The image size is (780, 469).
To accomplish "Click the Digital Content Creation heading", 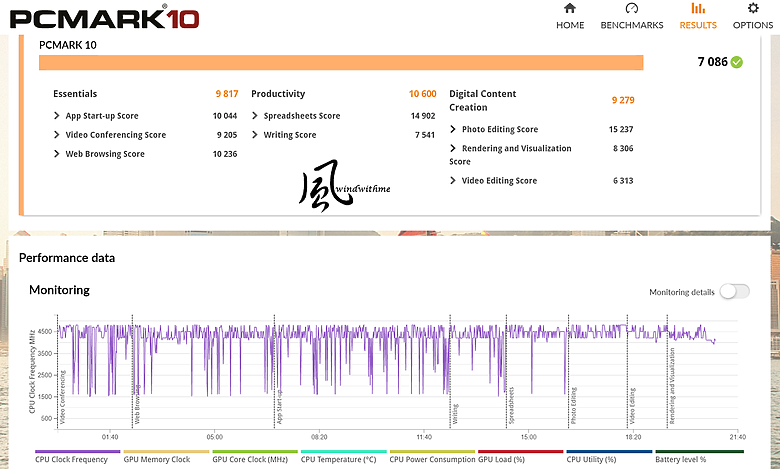I will 483,100.
